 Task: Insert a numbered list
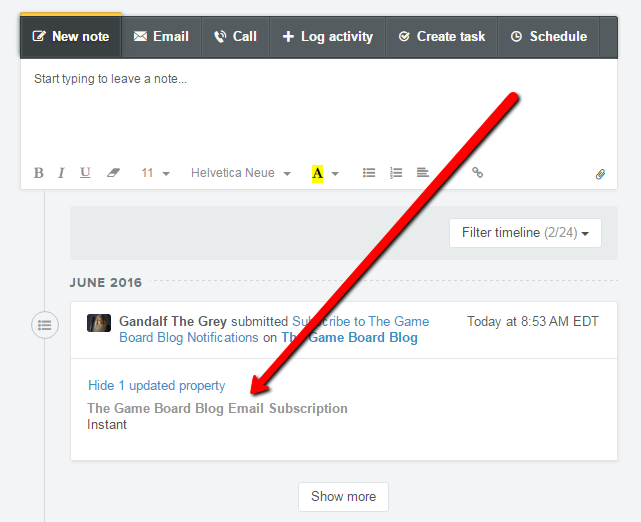tap(396, 173)
